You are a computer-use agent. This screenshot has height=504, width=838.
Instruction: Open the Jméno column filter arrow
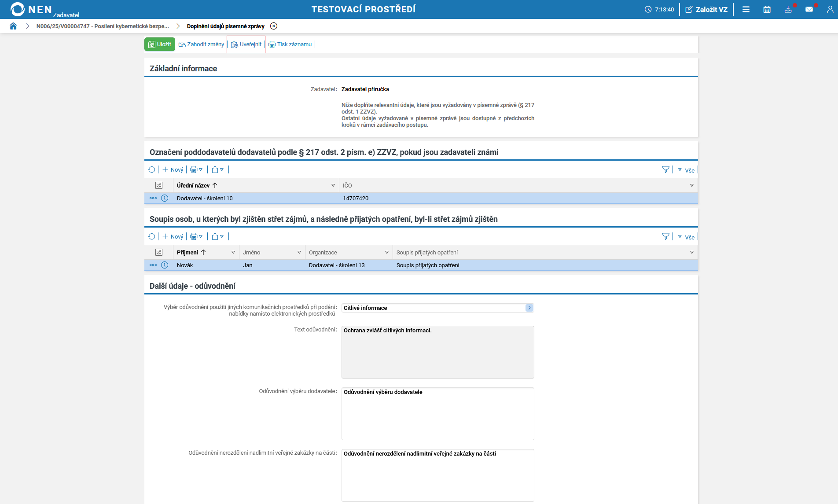(x=299, y=252)
